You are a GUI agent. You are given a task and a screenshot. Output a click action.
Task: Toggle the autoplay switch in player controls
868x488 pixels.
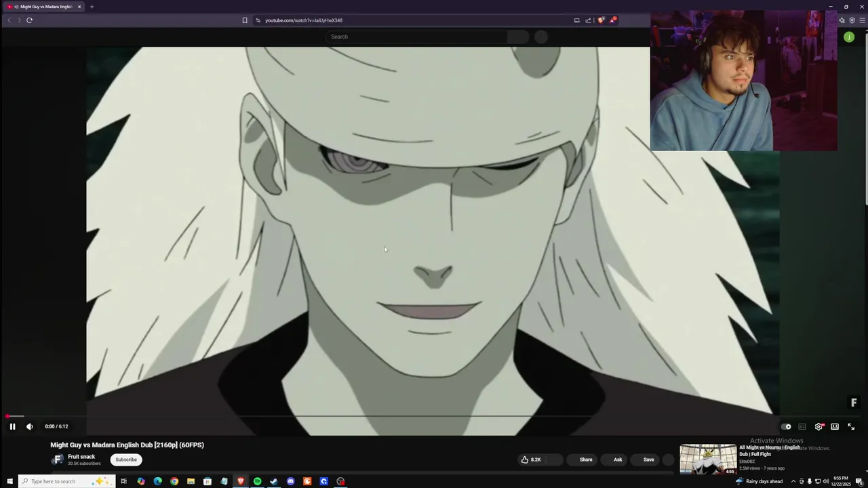point(786,426)
